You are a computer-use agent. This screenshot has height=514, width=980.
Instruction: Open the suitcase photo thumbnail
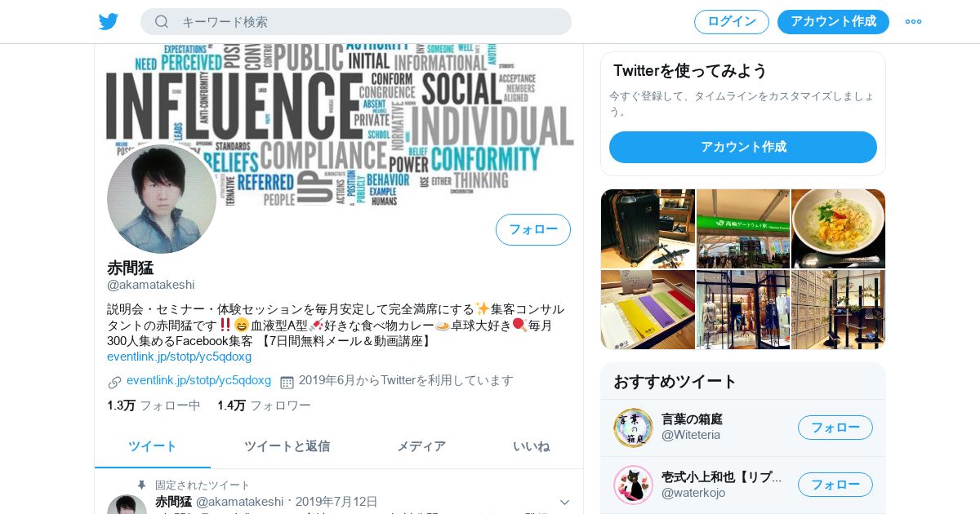648,229
